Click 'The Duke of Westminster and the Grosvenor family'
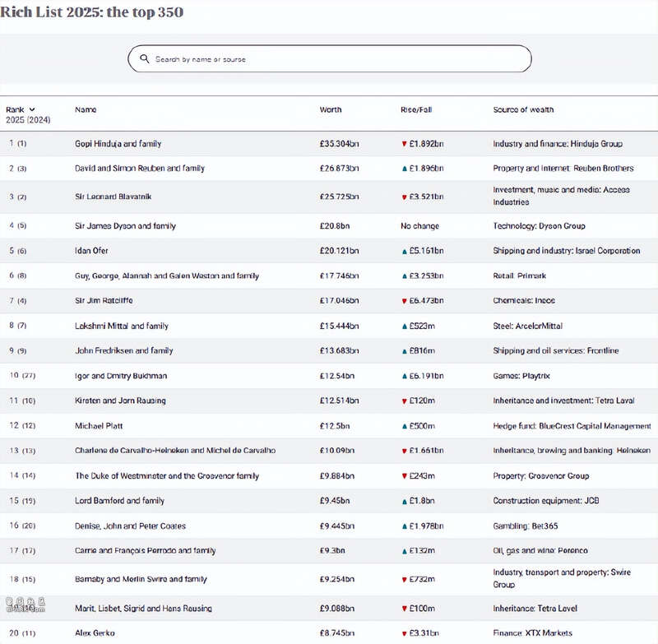The height and width of the screenshot is (644, 658). [x=167, y=475]
